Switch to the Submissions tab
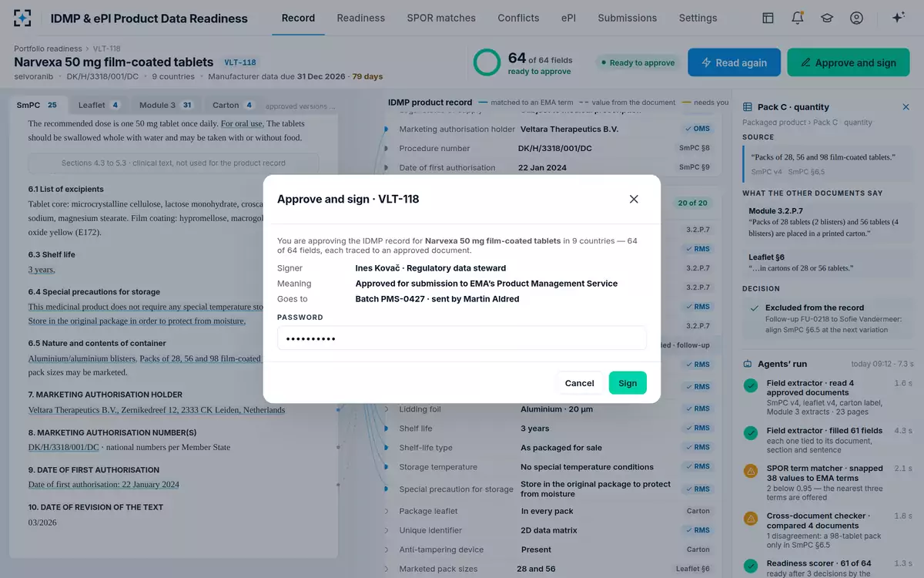Screen dimensions: 924x578 628,18
